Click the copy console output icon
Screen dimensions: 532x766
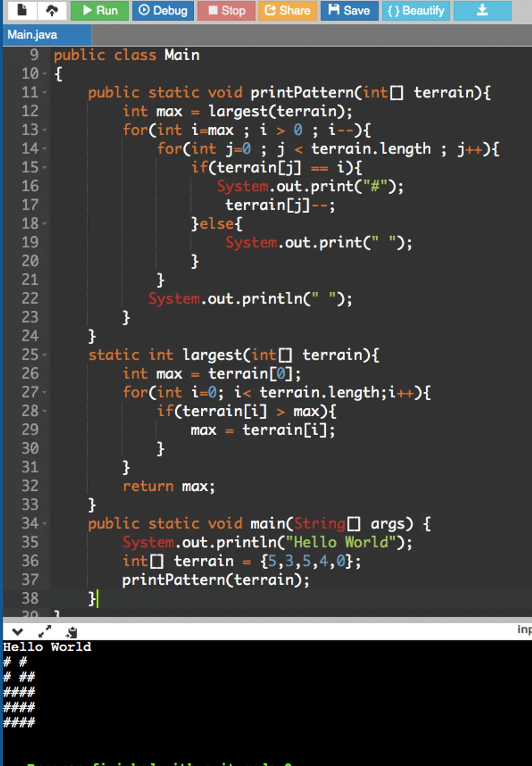pyautogui.click(x=71, y=632)
